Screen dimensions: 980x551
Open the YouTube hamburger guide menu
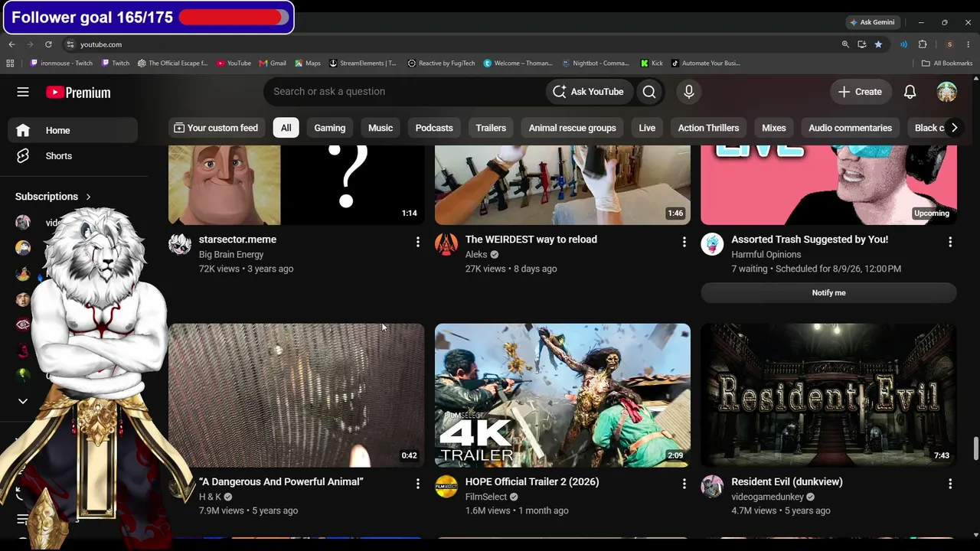click(x=23, y=92)
